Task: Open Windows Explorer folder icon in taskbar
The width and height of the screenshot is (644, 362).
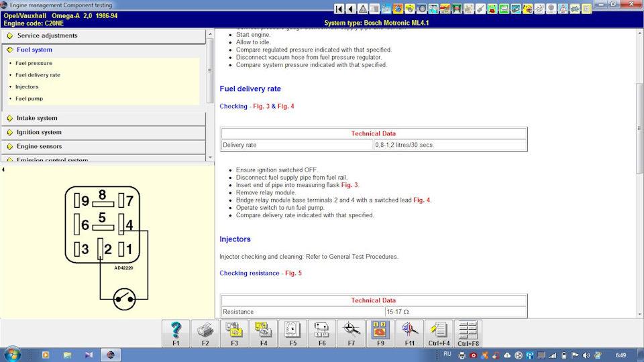Action: (x=67, y=355)
